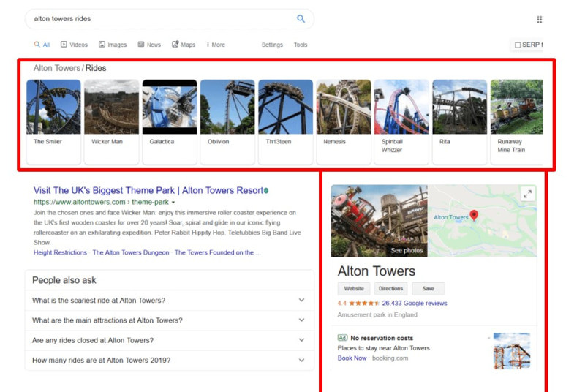Expand 'Are any rides closed at Alton Towers?'

click(169, 340)
